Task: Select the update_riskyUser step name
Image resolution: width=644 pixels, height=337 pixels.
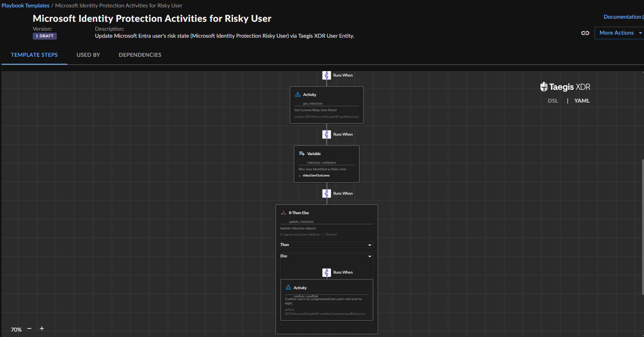Action: (x=301, y=222)
